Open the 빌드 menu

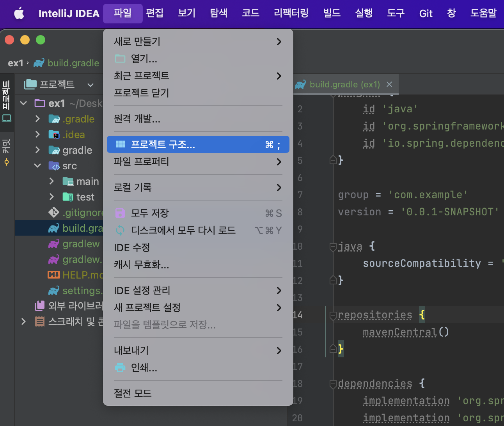332,13
